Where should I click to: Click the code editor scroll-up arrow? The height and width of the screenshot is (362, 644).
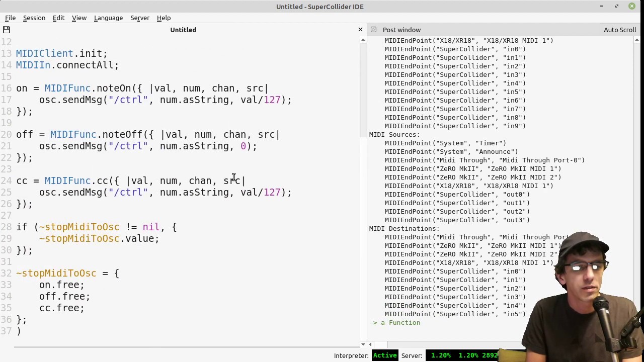click(x=363, y=40)
